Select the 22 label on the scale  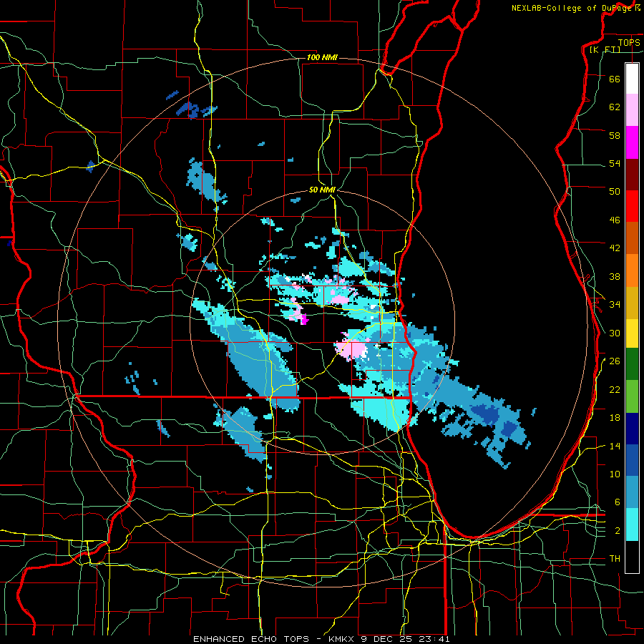tap(615, 389)
